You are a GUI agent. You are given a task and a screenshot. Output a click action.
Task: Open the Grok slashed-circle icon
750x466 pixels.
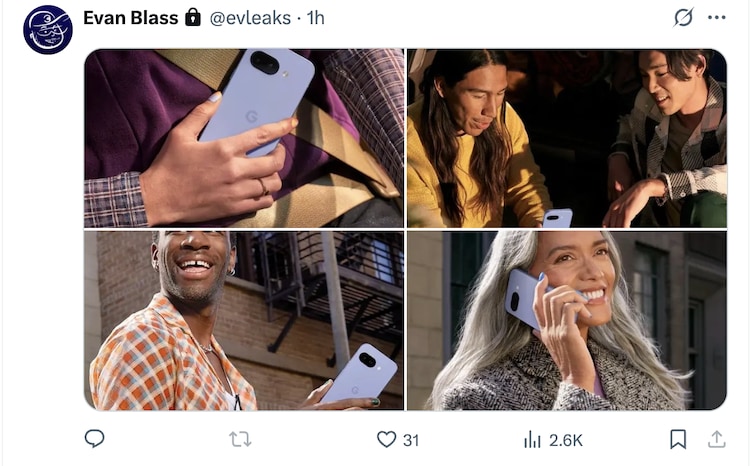(x=683, y=18)
